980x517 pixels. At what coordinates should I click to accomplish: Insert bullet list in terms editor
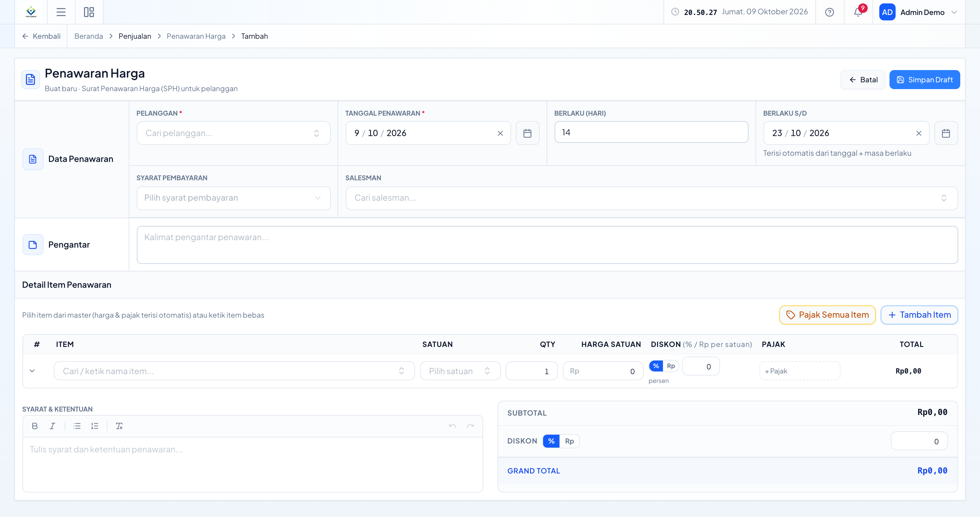pos(77,426)
